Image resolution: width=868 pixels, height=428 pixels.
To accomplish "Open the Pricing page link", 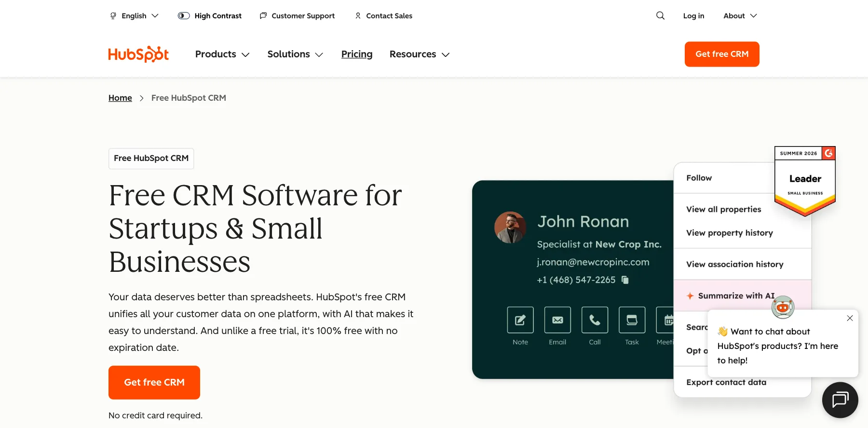I will click(357, 54).
